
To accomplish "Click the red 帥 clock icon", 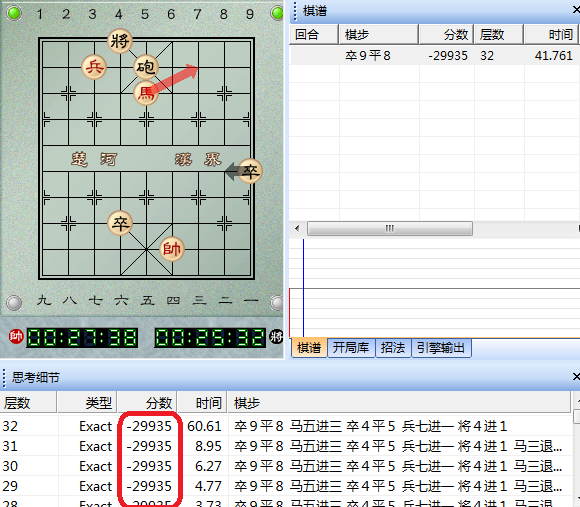I will tap(16, 337).
